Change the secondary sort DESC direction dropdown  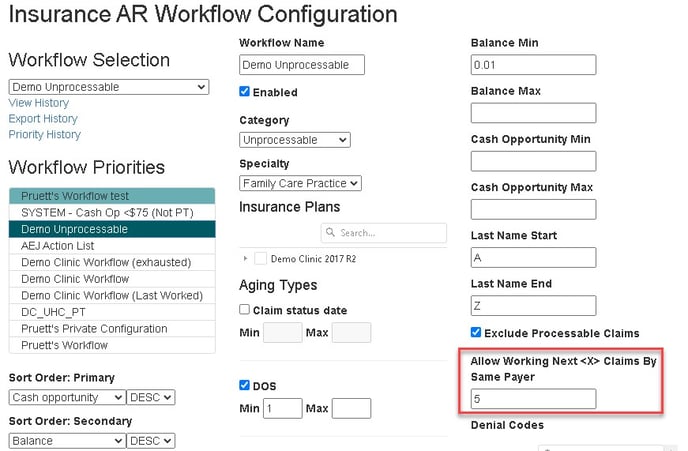151,440
